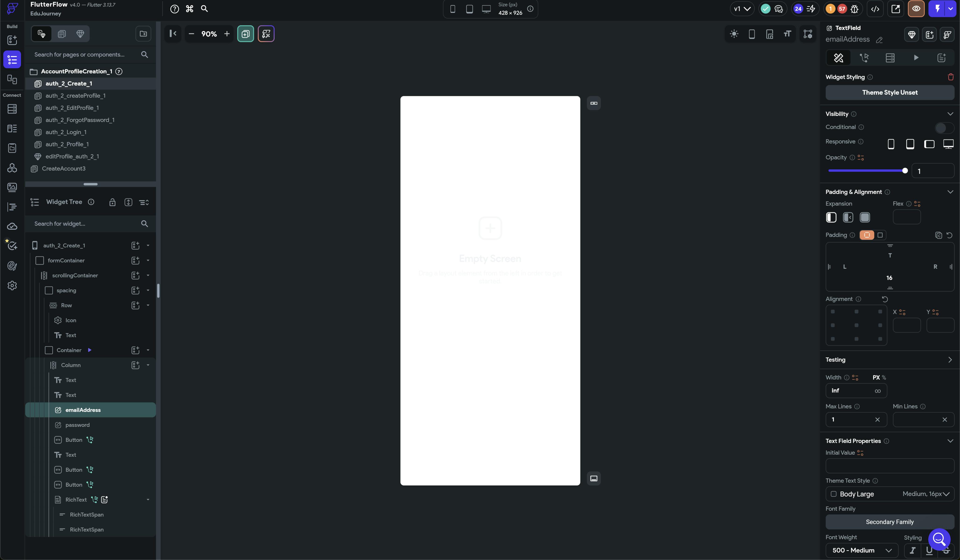Click the keyboard shortcuts command icon
Image resolution: width=960 pixels, height=560 pixels.
[190, 9]
